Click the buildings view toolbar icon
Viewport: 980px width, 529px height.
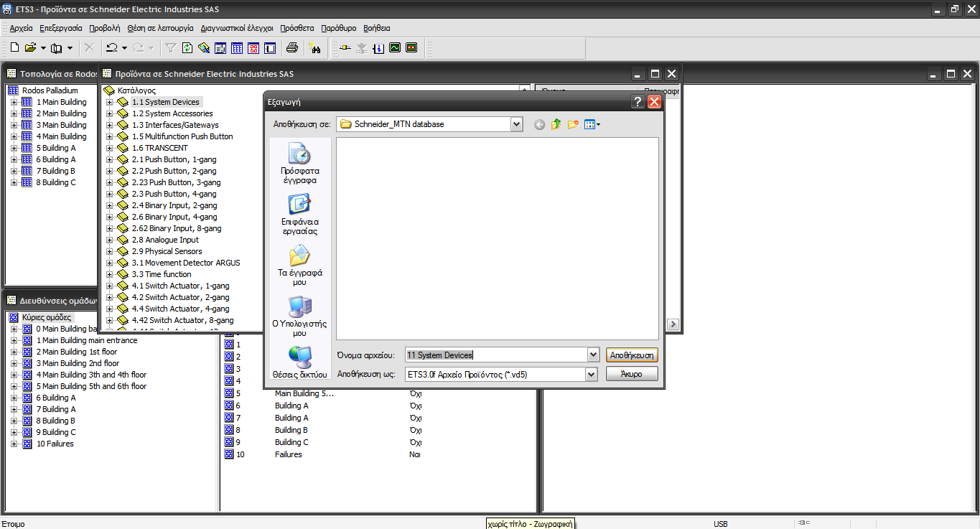tap(220, 48)
